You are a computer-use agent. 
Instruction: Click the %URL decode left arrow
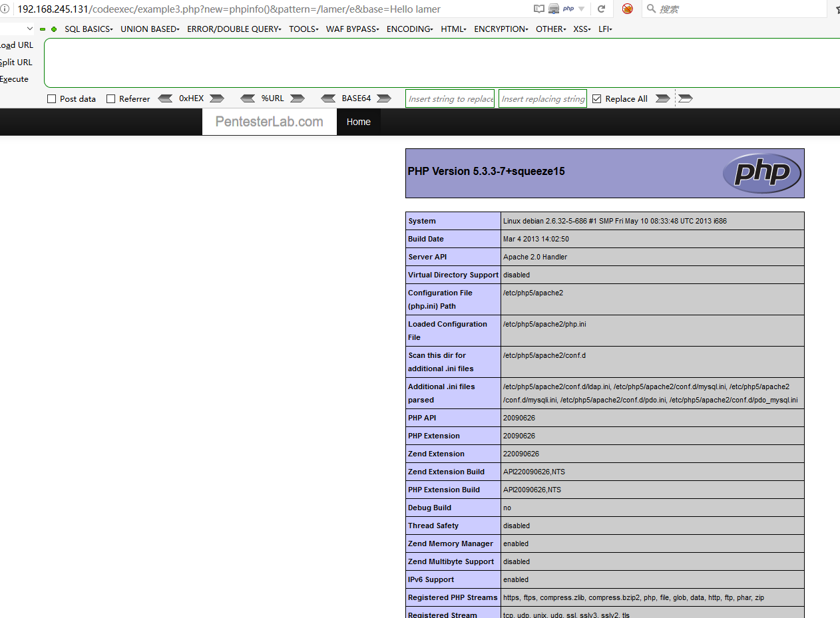pos(248,98)
